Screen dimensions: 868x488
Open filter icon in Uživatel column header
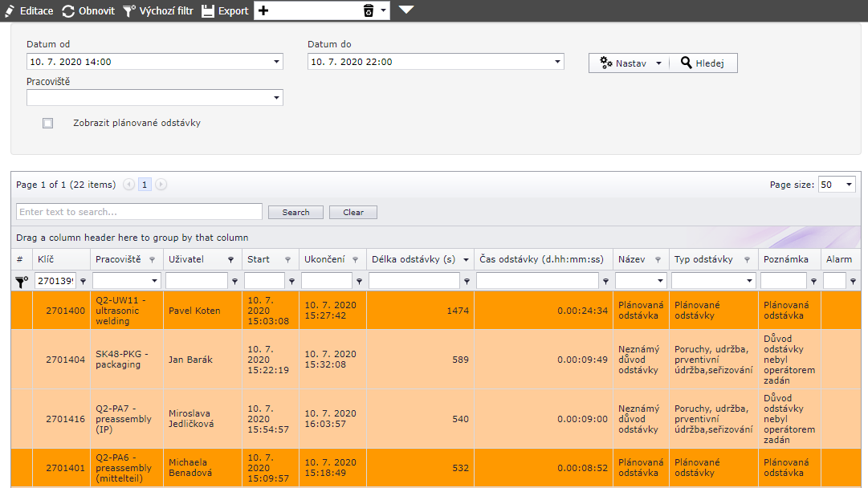230,260
